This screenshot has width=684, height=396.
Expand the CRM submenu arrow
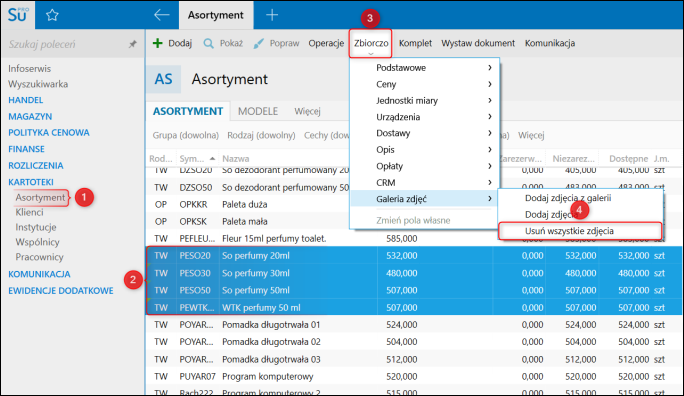[x=490, y=182]
